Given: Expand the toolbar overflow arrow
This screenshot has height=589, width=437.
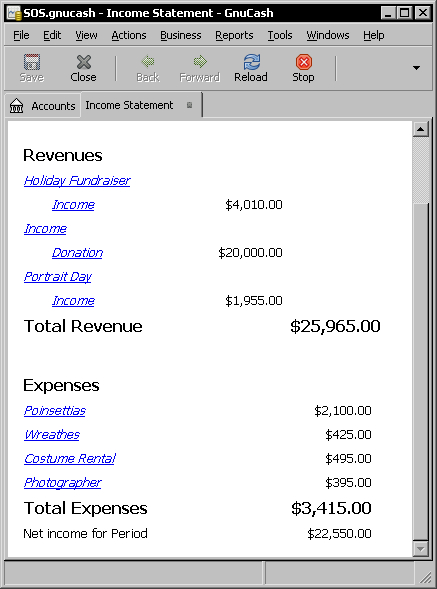Looking at the screenshot, I should click(416, 68).
